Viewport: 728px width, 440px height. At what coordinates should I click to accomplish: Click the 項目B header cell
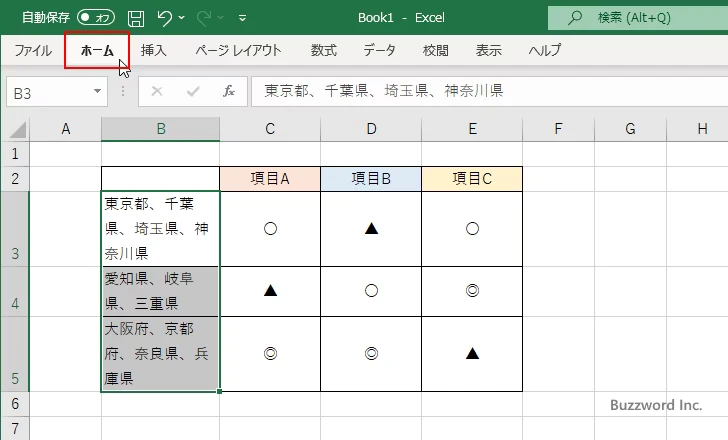pyautogui.click(x=371, y=179)
